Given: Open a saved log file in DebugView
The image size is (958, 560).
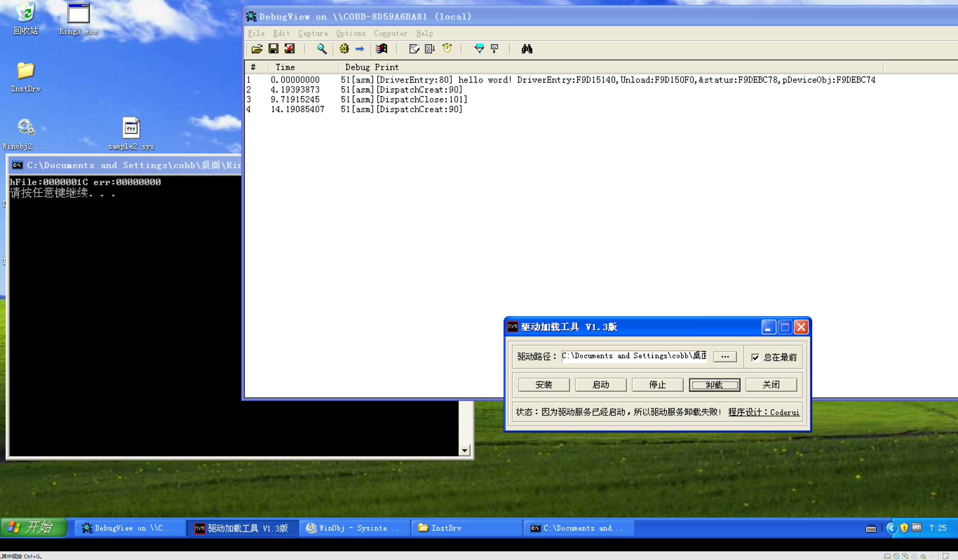Looking at the screenshot, I should 257,49.
